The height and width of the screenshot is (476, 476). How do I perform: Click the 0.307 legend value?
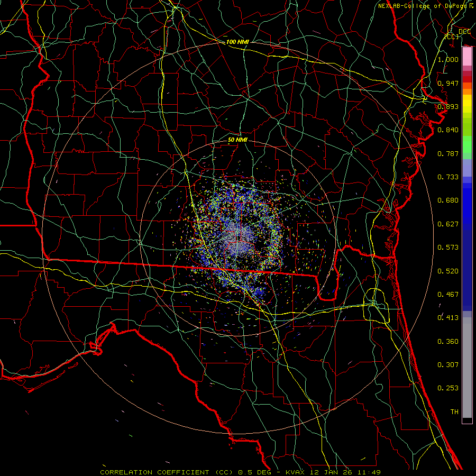tap(448, 365)
